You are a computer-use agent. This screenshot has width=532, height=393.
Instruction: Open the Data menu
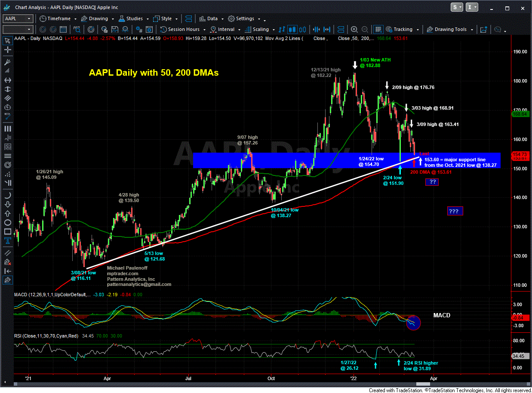[212, 18]
